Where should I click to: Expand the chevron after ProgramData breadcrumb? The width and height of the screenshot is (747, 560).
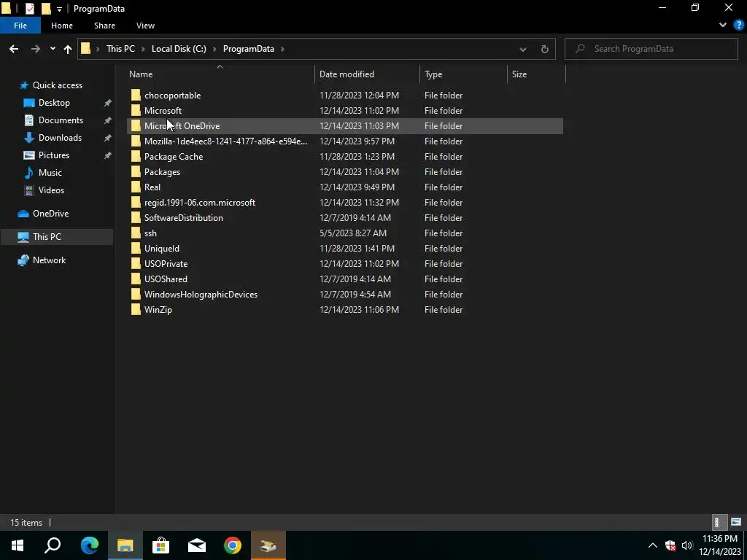pyautogui.click(x=282, y=49)
